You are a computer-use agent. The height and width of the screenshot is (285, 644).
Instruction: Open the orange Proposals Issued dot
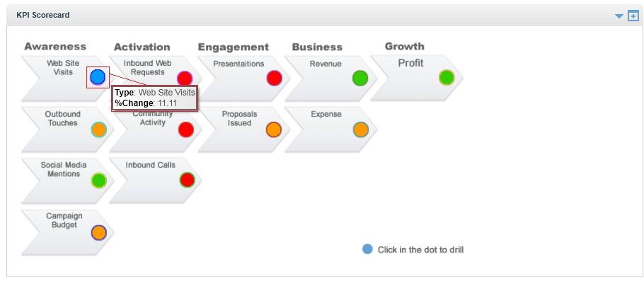[274, 129]
